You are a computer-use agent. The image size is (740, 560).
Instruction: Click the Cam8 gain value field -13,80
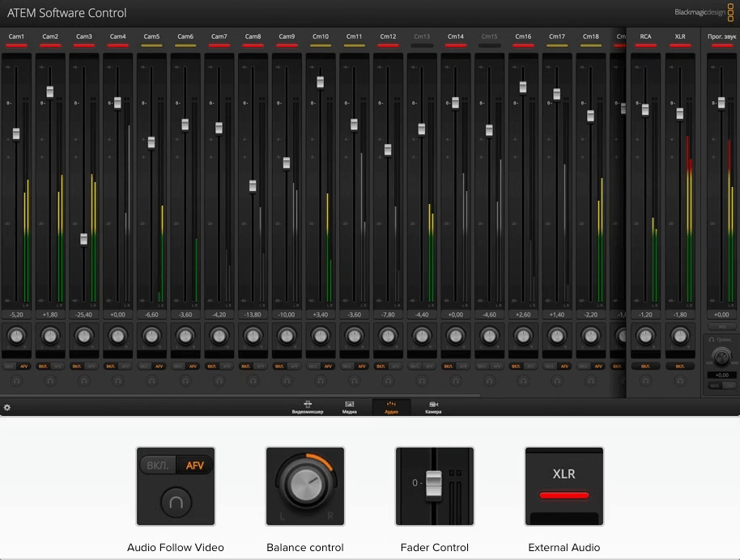253,314
